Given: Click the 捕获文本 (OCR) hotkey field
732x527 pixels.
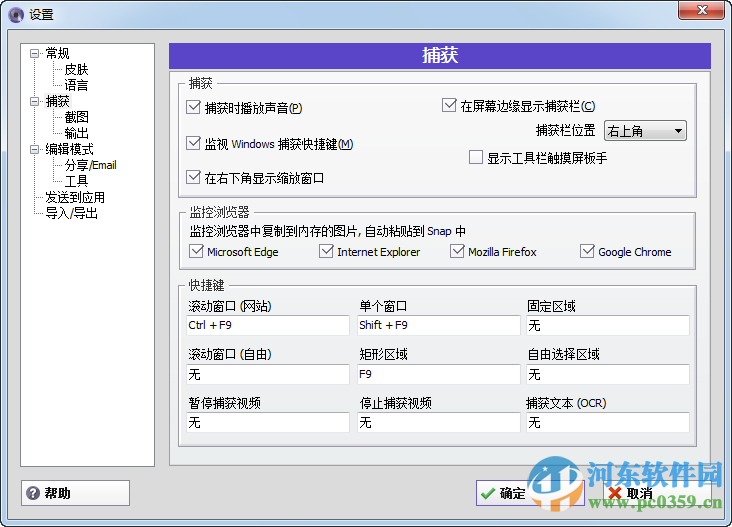Looking at the screenshot, I should pos(608,422).
